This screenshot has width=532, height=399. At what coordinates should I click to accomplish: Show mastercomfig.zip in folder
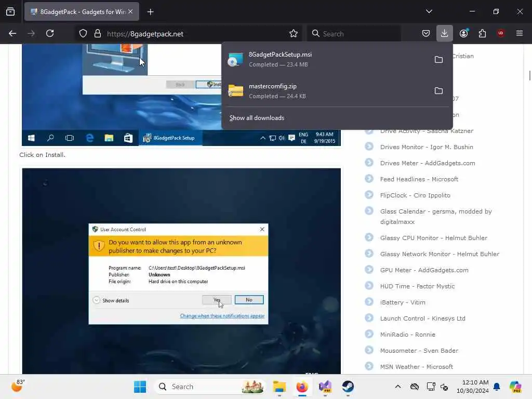click(438, 90)
